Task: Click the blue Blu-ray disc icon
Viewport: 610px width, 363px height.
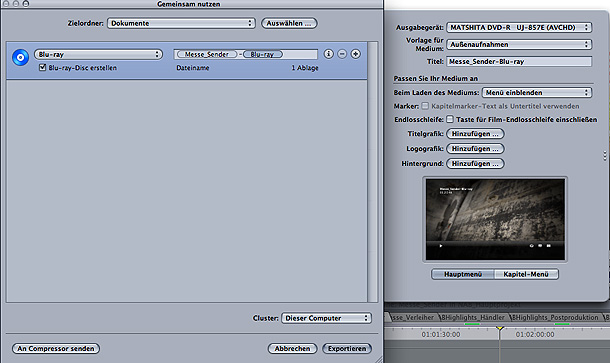Action: (x=20, y=58)
